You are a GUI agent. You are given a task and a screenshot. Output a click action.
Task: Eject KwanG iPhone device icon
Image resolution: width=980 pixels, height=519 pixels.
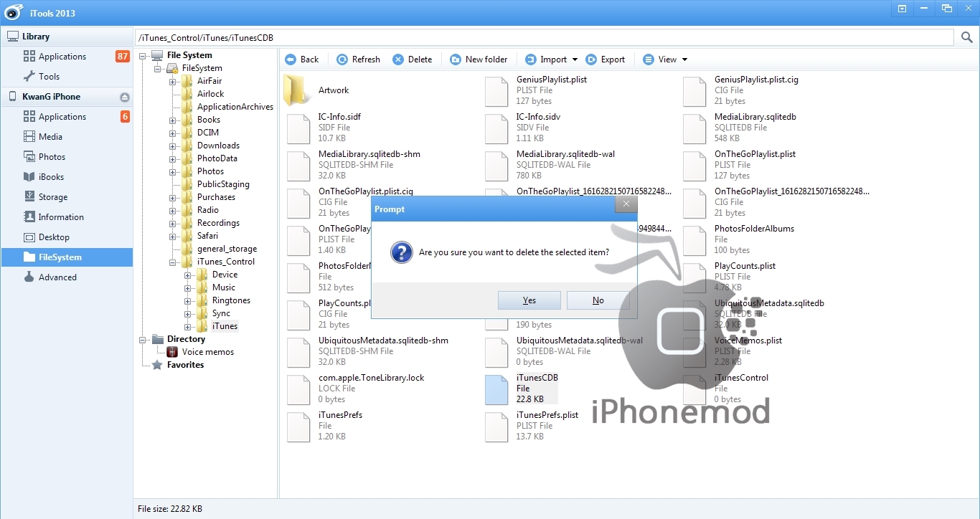(x=124, y=97)
